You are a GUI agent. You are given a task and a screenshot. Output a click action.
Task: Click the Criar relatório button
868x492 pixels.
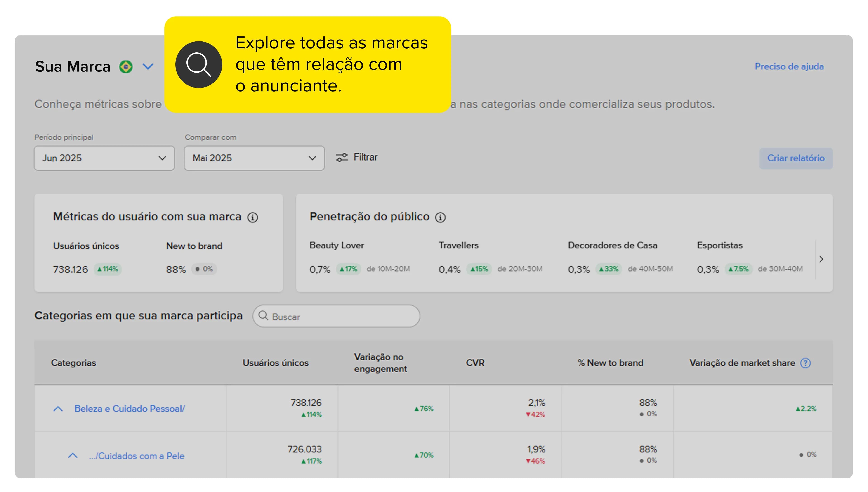click(x=796, y=158)
